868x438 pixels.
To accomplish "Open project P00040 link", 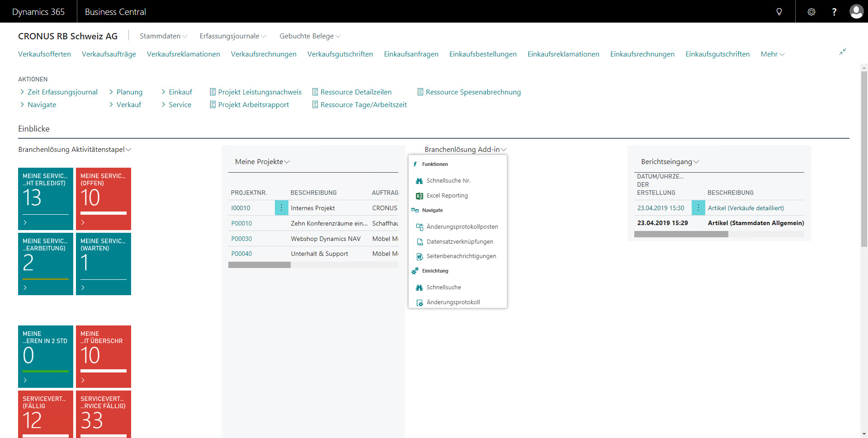I will tap(241, 254).
